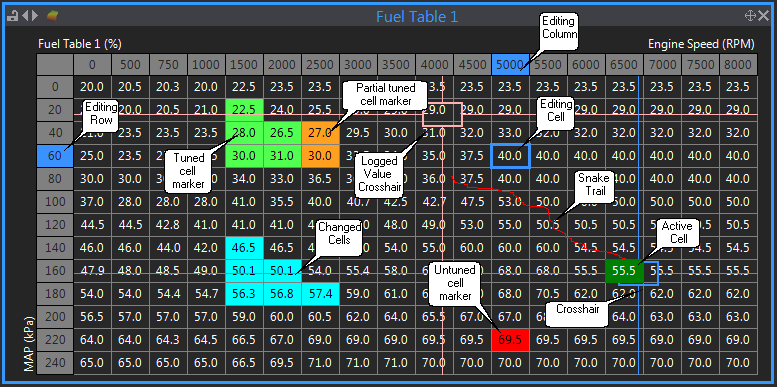Click the cell with value 64.3

pyautogui.click(x=168, y=339)
